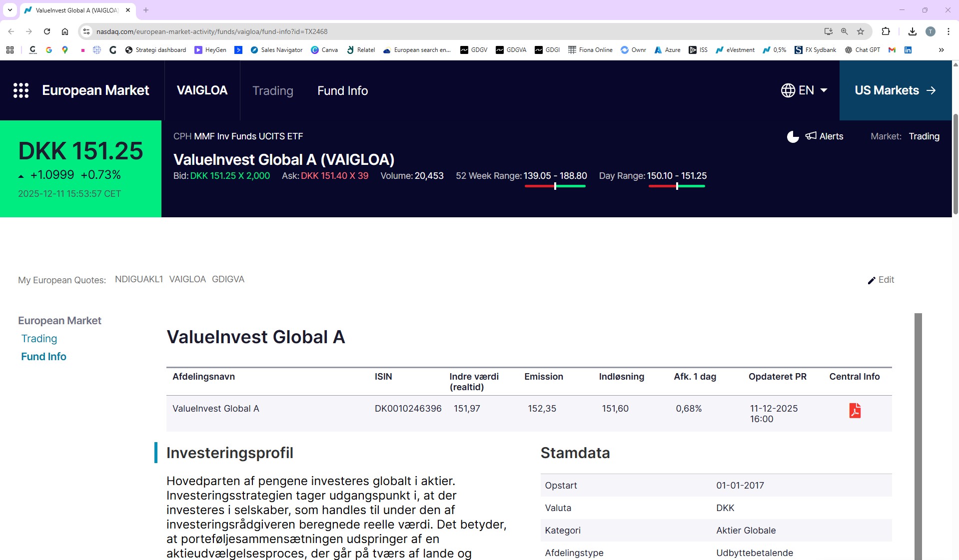Open Trading link in left sidebar
The image size is (959, 560).
coord(39,339)
